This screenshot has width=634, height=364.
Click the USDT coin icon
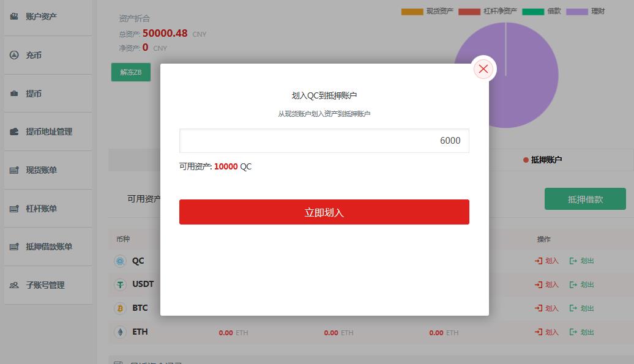pyautogui.click(x=120, y=285)
